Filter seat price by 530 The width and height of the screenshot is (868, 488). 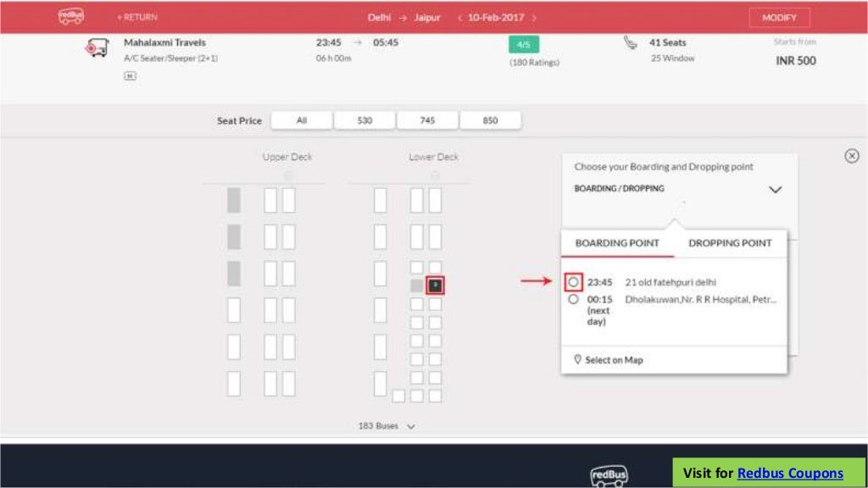coord(364,120)
